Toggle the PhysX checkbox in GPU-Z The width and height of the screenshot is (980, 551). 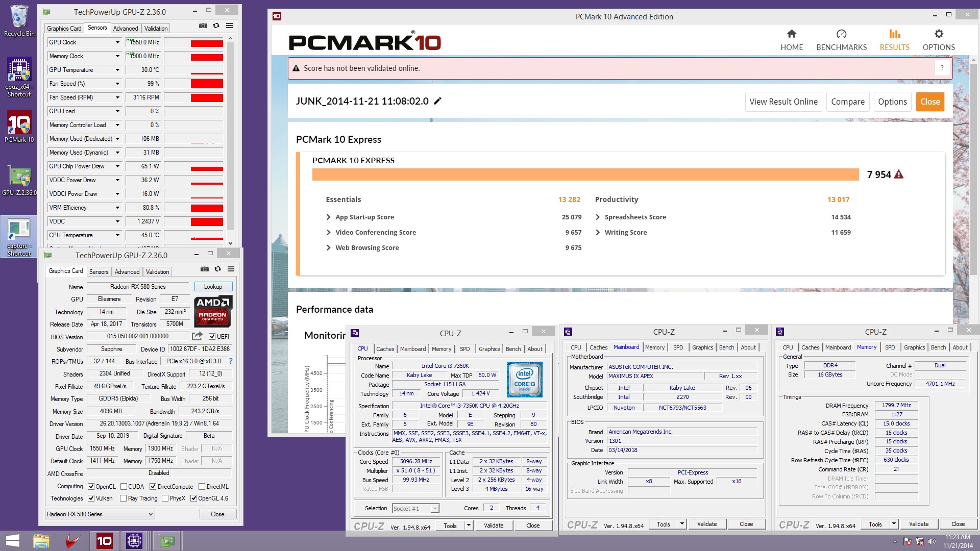[x=165, y=498]
